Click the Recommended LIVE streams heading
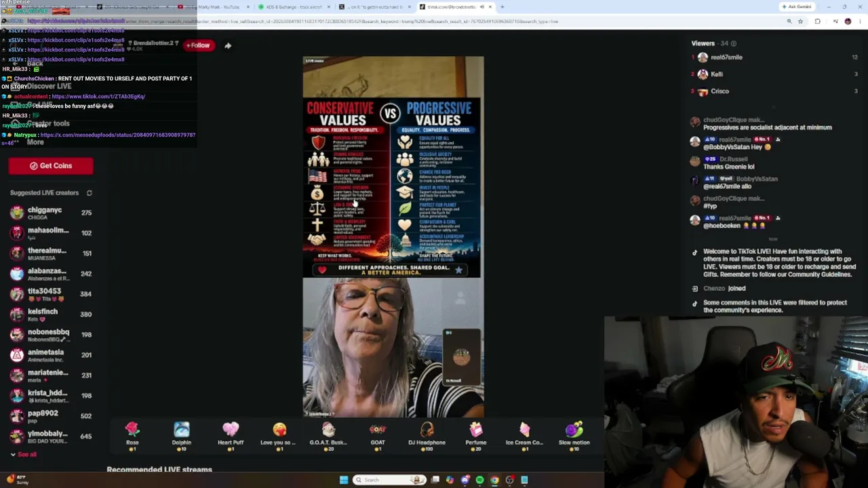The width and height of the screenshot is (868, 488). coord(159,469)
